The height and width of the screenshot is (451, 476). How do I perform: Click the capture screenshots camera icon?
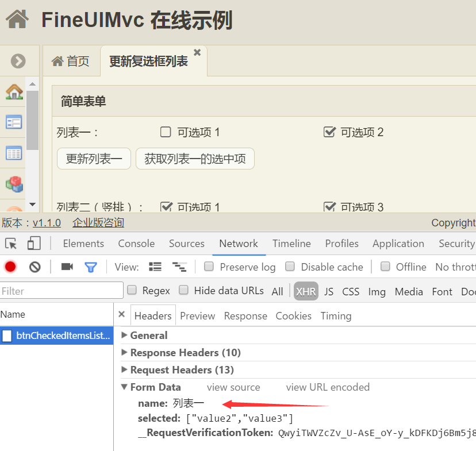click(67, 267)
